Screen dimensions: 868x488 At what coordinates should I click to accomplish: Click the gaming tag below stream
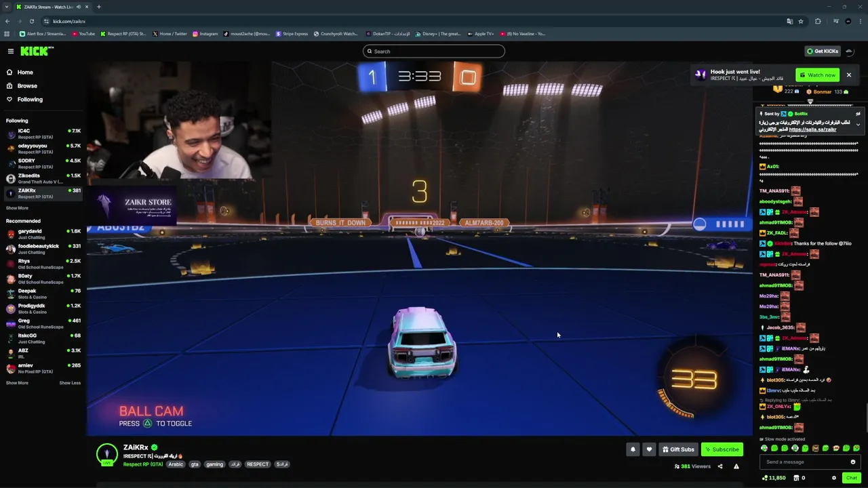click(214, 464)
